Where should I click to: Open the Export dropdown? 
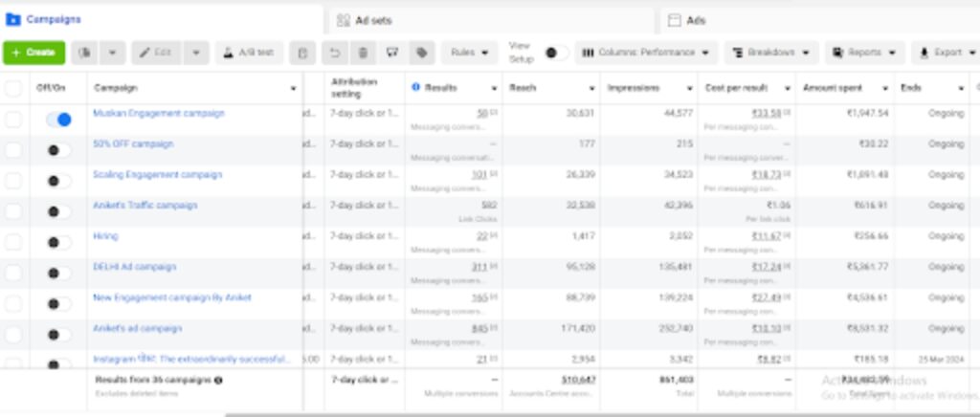[x=947, y=53]
